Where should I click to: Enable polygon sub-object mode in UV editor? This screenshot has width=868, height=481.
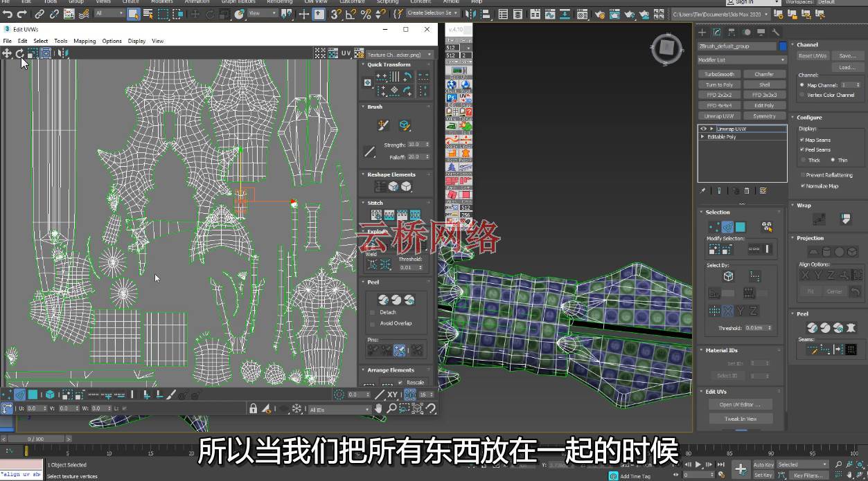tap(33, 394)
